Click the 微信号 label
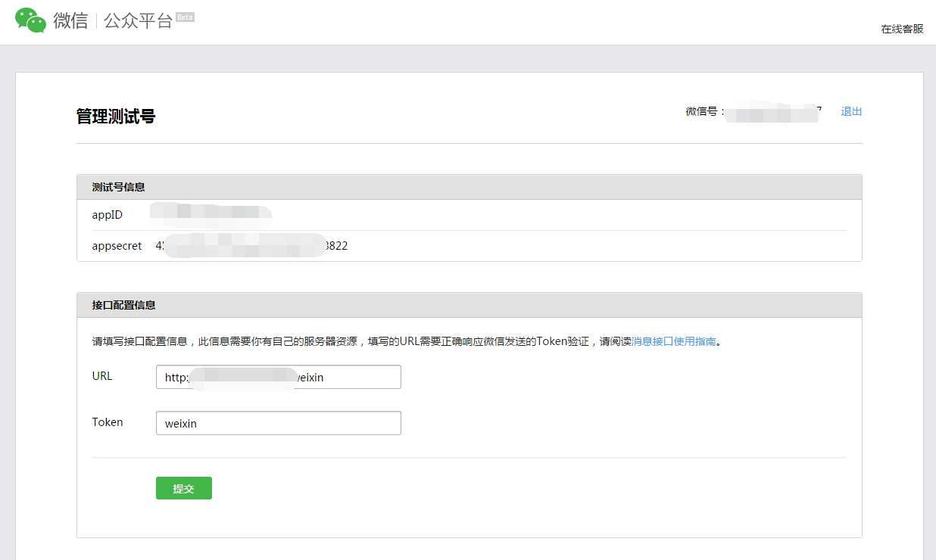The height and width of the screenshot is (560, 936). click(705, 111)
